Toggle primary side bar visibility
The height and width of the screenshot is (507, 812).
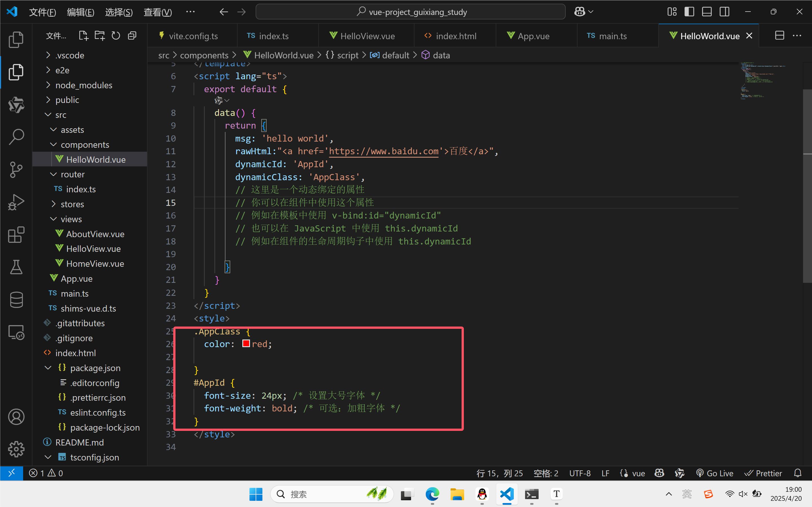689,12
